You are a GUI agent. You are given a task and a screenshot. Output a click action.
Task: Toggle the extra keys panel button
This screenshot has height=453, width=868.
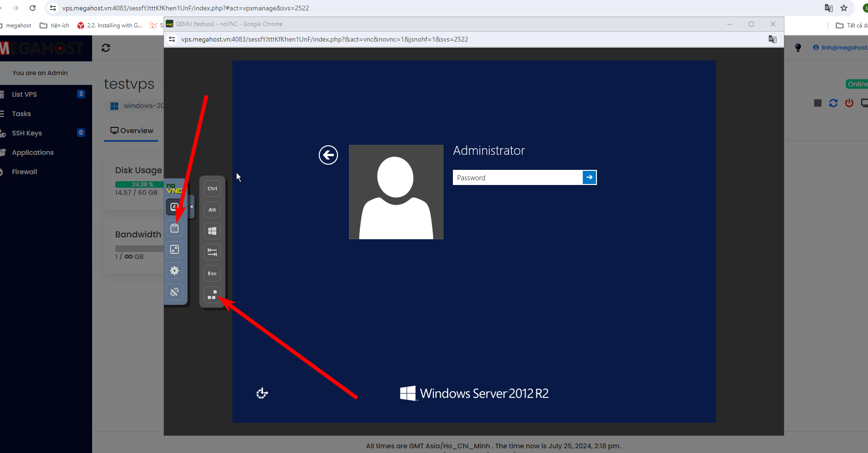point(173,207)
